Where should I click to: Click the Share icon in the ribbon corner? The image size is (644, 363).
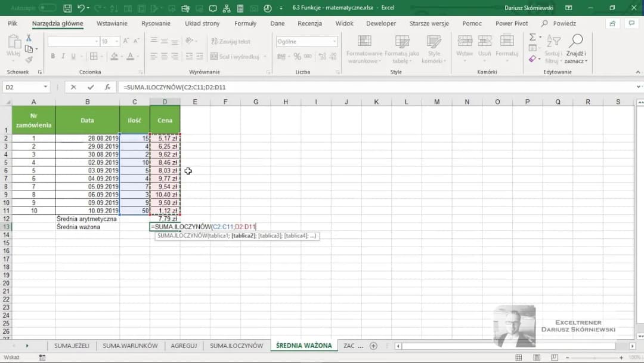point(612,23)
